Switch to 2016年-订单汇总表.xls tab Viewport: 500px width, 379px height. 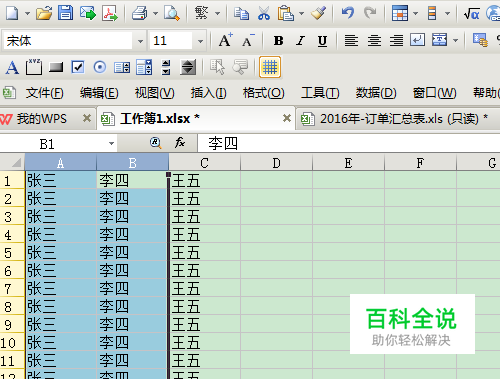[x=399, y=119]
